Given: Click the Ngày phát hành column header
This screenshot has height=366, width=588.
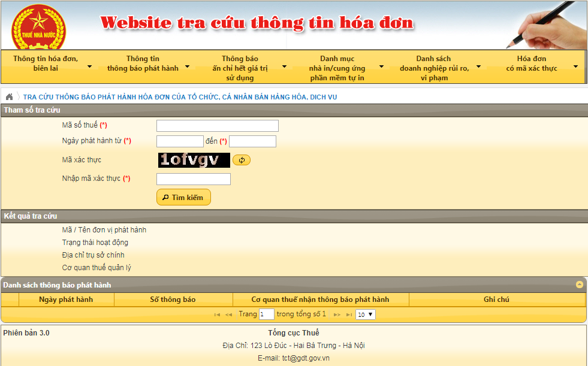Looking at the screenshot, I should coord(66,300).
